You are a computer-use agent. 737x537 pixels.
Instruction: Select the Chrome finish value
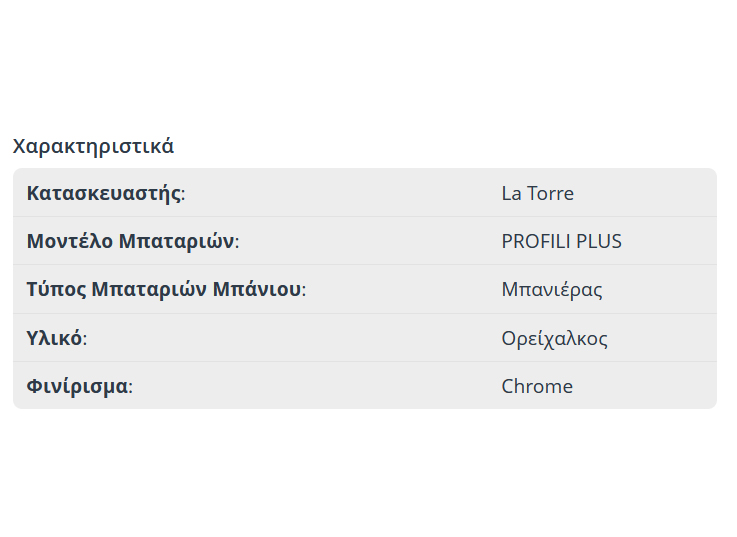pos(537,386)
